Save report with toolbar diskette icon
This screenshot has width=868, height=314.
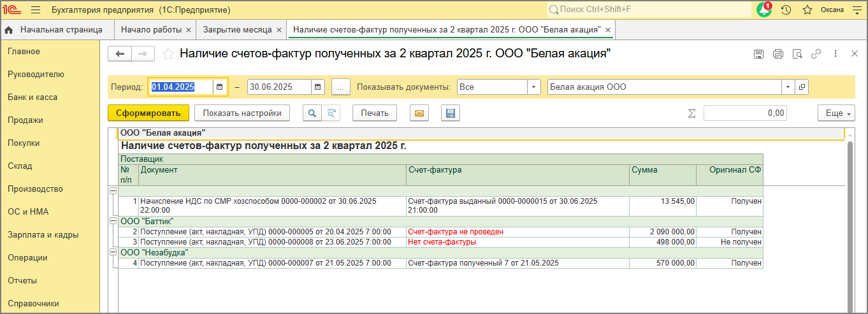451,113
